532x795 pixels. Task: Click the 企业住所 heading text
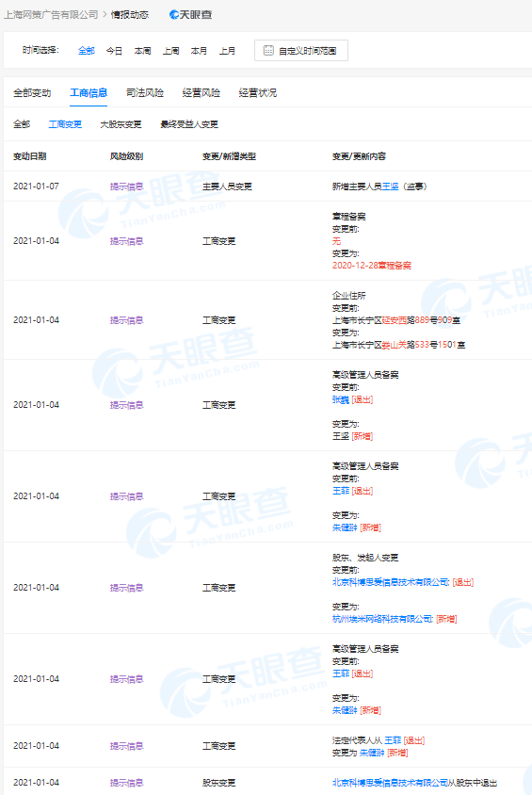pos(348,296)
